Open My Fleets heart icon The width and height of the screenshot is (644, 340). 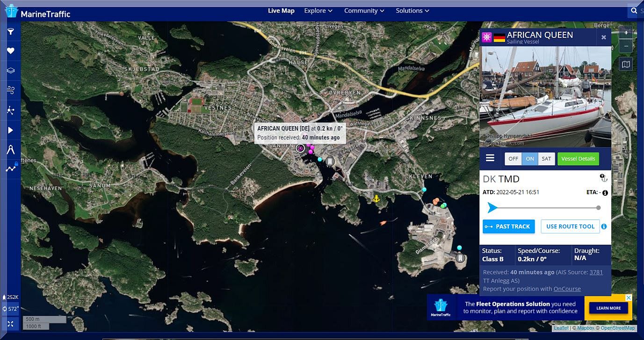(x=10, y=51)
